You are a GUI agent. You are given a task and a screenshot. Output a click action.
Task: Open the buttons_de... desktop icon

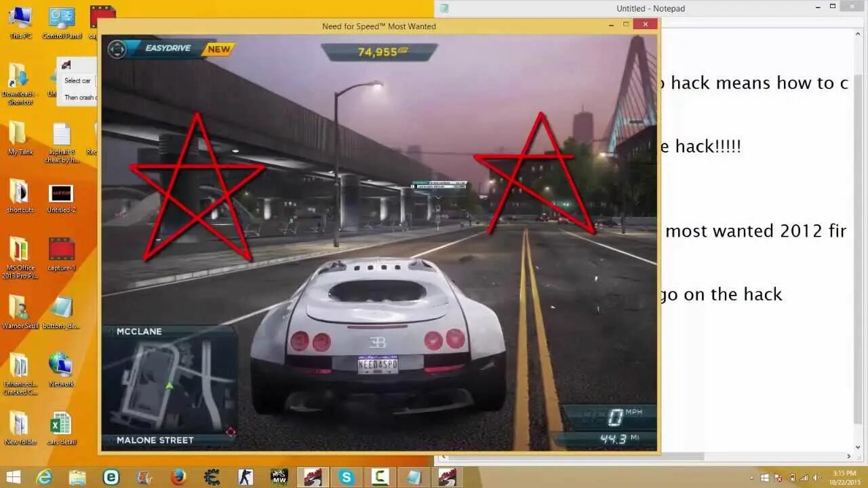62,312
